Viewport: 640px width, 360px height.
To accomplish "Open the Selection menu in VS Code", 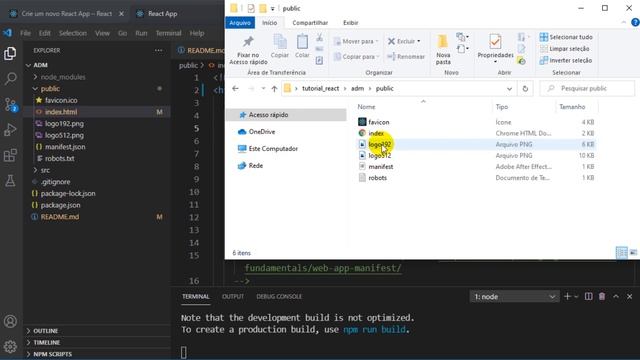I will pyautogui.click(x=73, y=33).
